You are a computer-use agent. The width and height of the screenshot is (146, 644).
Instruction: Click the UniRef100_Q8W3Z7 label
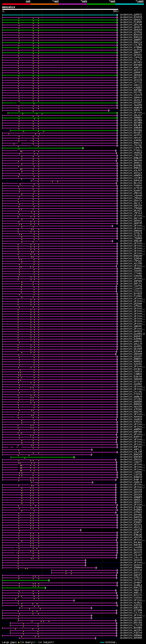tap(131, 53)
